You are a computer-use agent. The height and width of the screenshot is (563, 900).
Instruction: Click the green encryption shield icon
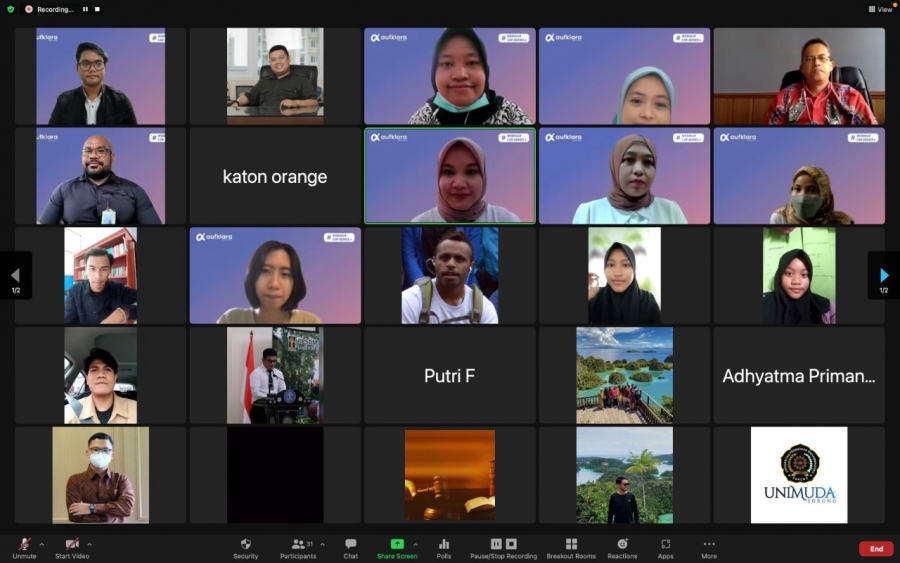pyautogui.click(x=11, y=9)
